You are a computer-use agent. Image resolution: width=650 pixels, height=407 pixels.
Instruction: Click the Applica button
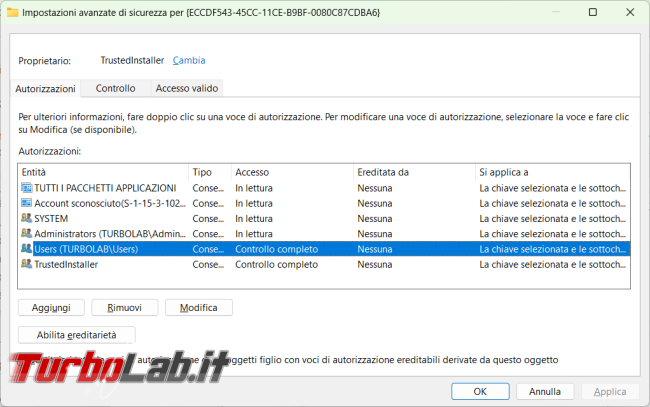tap(610, 392)
